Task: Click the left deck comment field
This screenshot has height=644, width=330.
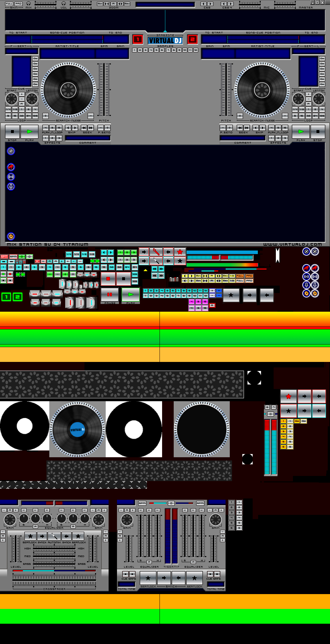Action: point(88,138)
